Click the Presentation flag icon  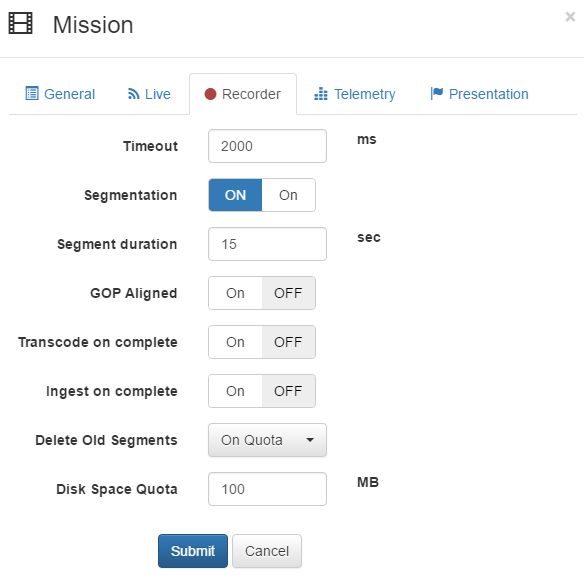point(437,93)
